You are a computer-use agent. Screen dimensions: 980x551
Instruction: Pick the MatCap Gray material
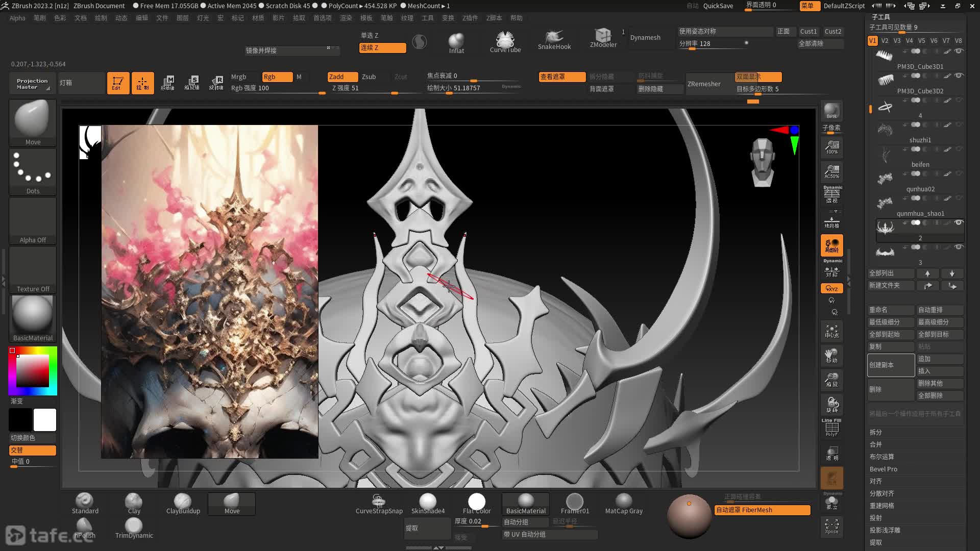(624, 504)
